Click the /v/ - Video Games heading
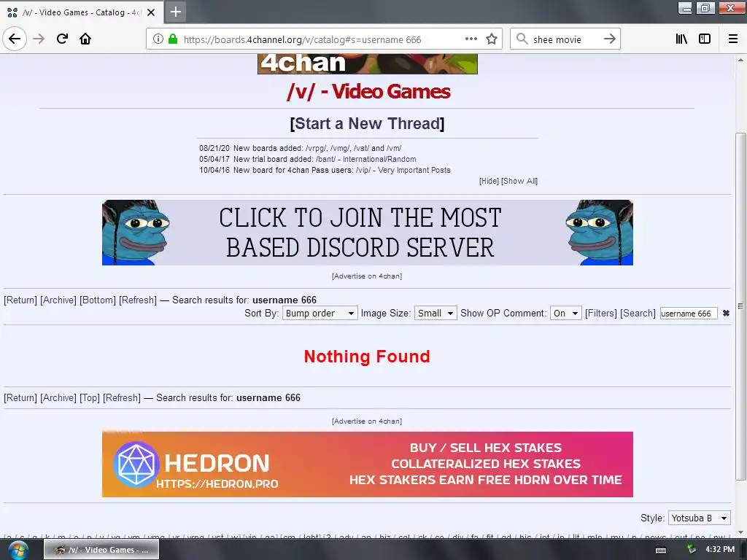 (x=368, y=91)
